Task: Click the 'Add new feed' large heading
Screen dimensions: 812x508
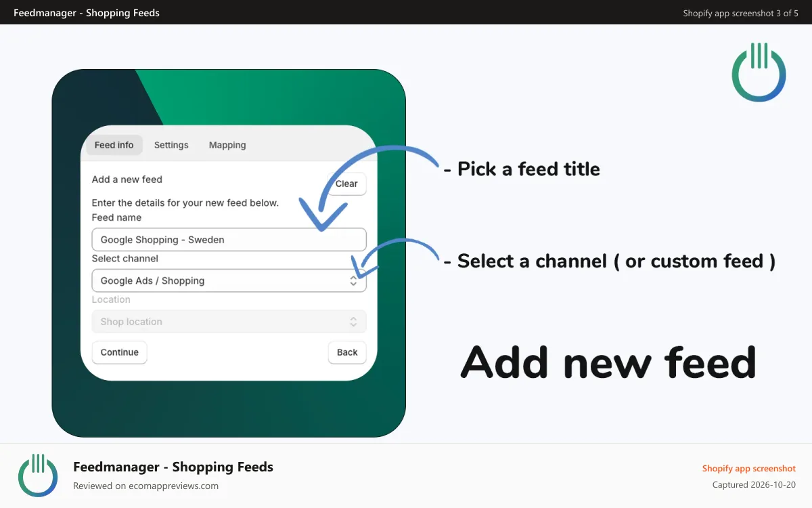Action: coord(608,362)
